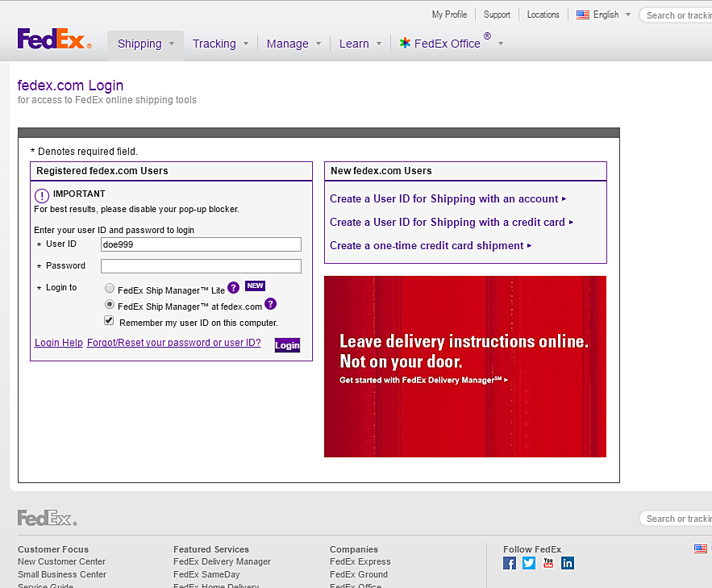Screen dimensions: 712x588
Task: Create a User ID for Shipping with an account
Action: point(448,199)
